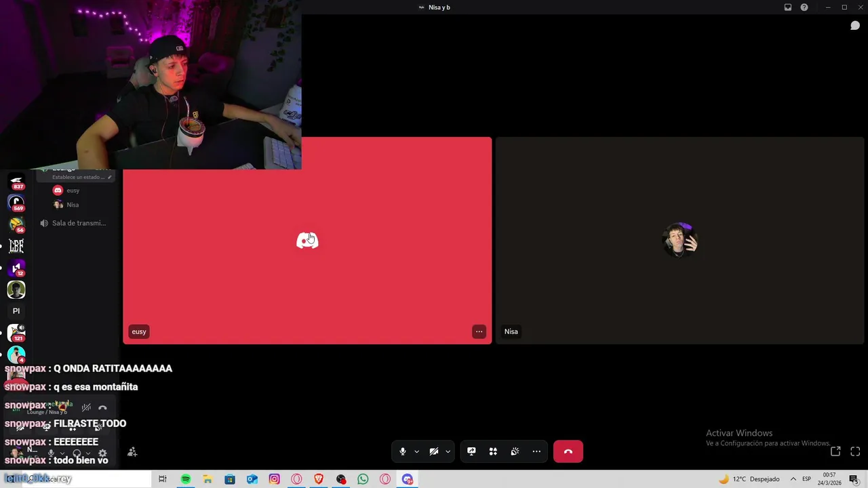Enter full screen call view
The width and height of the screenshot is (868, 488).
(x=855, y=451)
